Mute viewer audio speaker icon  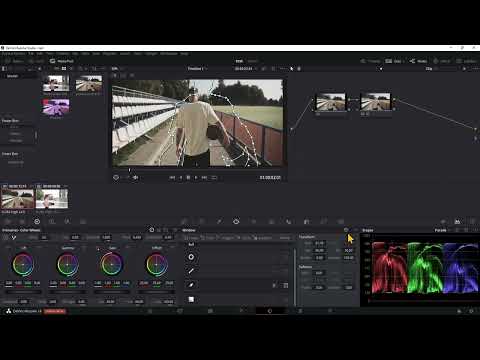point(136,178)
